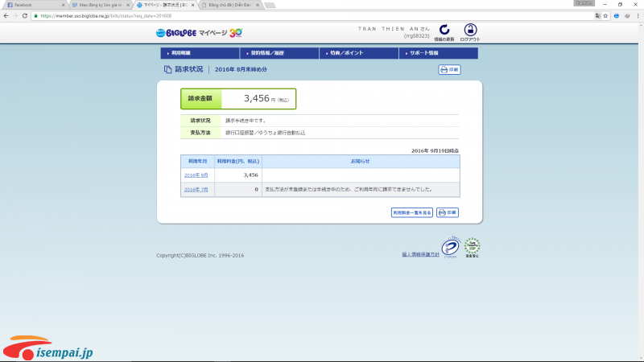
Task: Click the 利用料金一覧を見る button
Action: [x=412, y=212]
